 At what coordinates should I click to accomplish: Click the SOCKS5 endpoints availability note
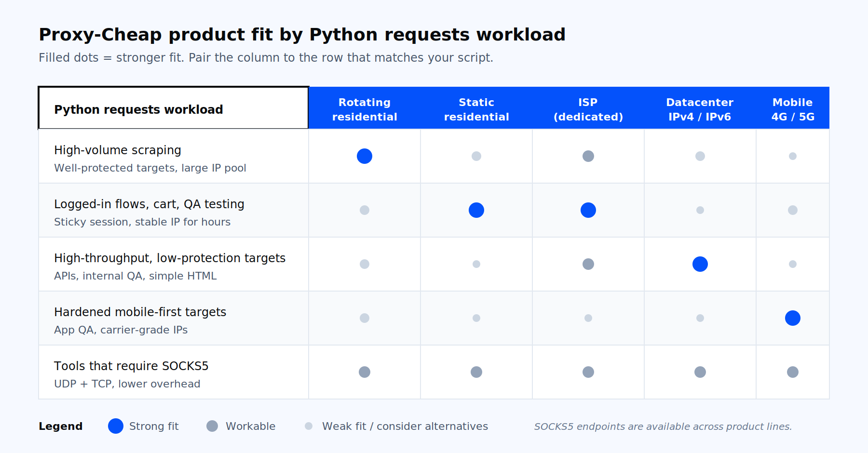tap(663, 426)
